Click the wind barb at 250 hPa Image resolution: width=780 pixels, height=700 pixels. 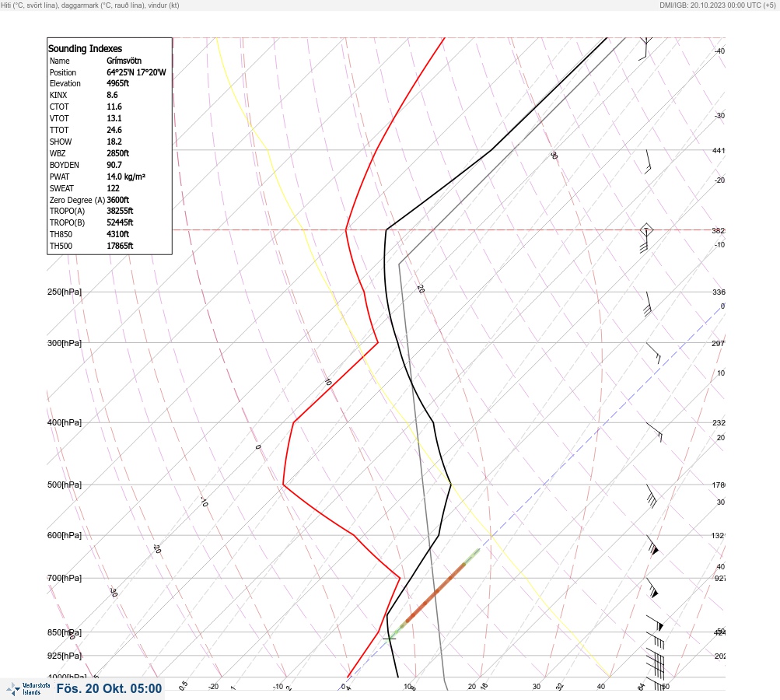(x=648, y=304)
